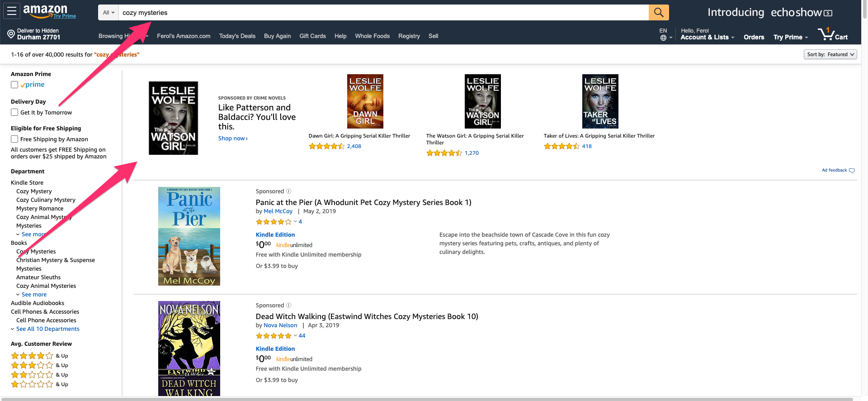Screen dimensions: 868x401
Task: Open the Taker of Lives book cover
Action: pos(600,101)
